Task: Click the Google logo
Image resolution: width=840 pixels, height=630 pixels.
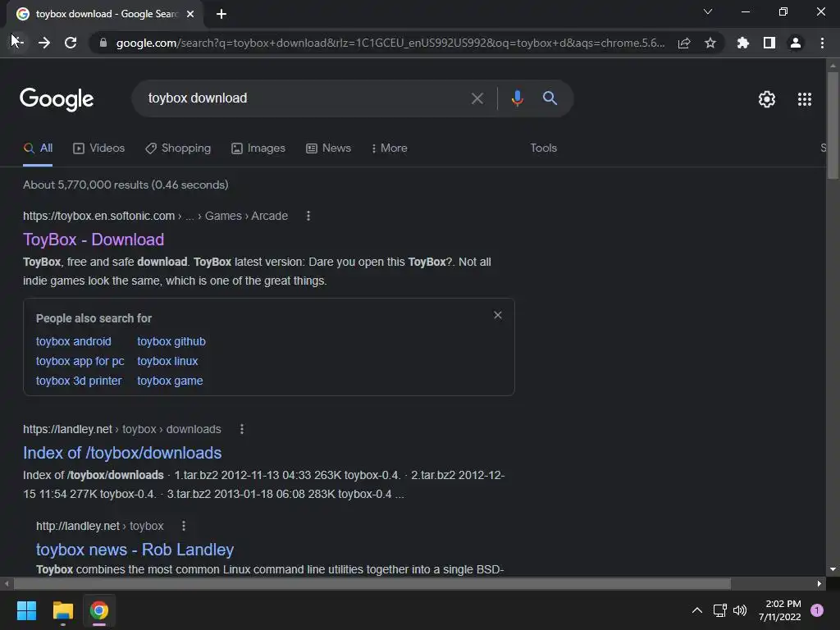Action: [57, 99]
